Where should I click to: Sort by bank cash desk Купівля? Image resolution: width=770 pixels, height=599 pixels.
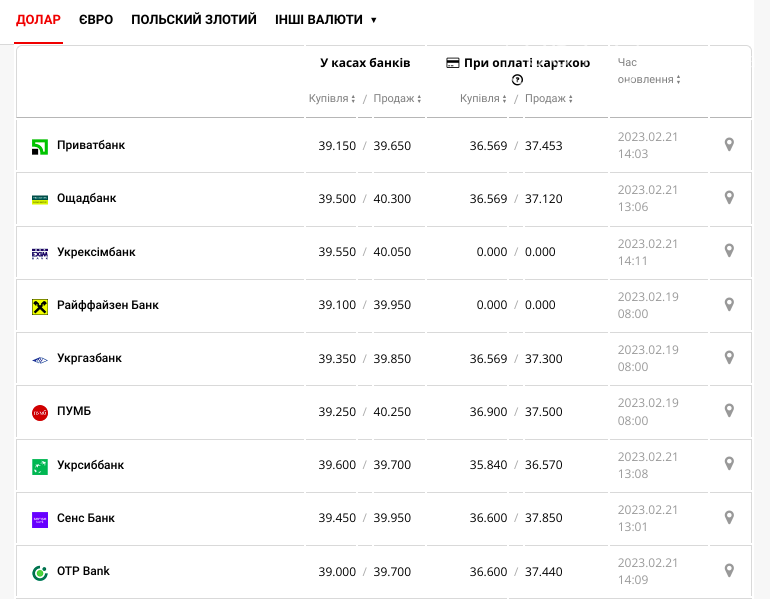tap(331, 98)
